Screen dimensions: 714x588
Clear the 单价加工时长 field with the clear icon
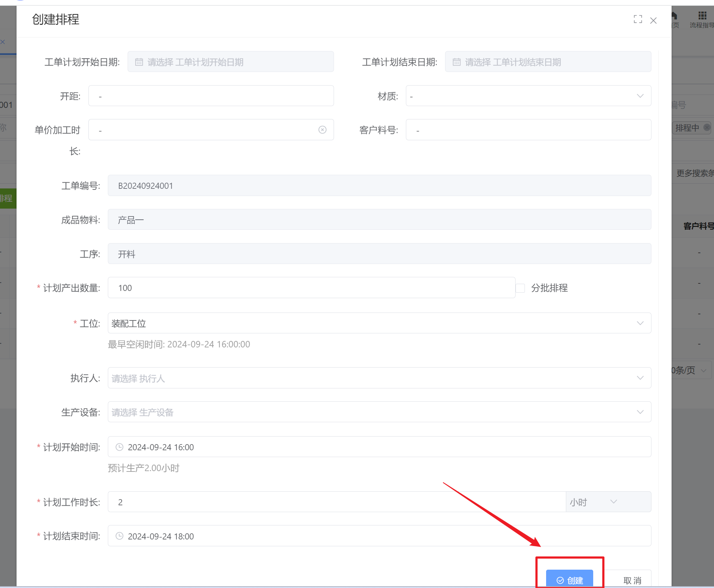click(322, 130)
